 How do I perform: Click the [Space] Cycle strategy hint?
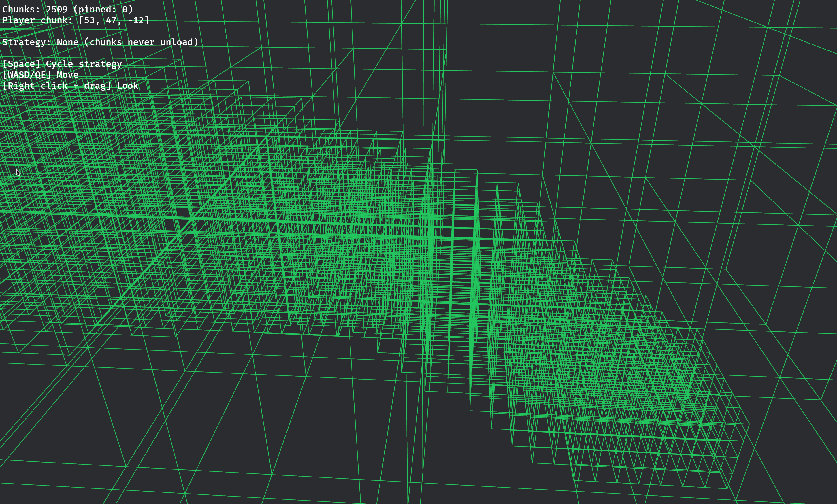point(62,63)
